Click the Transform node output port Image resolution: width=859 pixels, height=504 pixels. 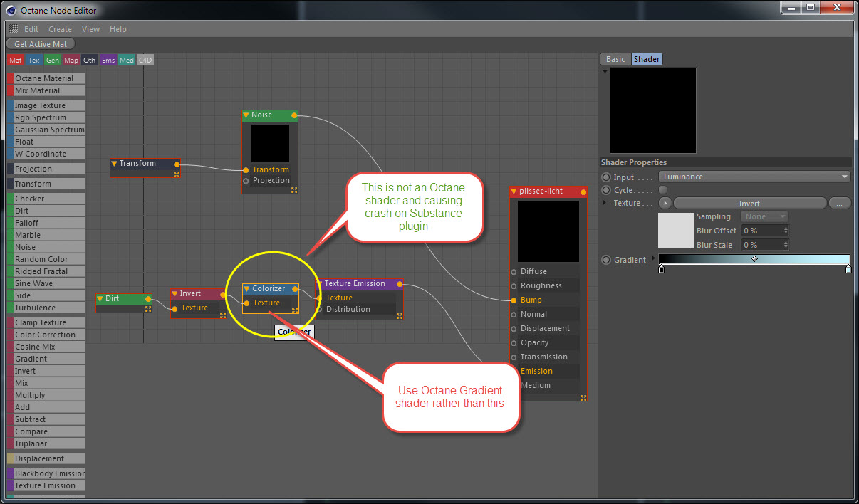click(177, 164)
